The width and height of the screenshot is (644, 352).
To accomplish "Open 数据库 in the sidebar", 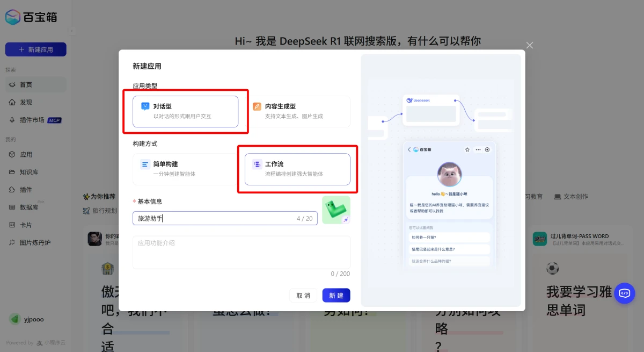I will coord(36,207).
